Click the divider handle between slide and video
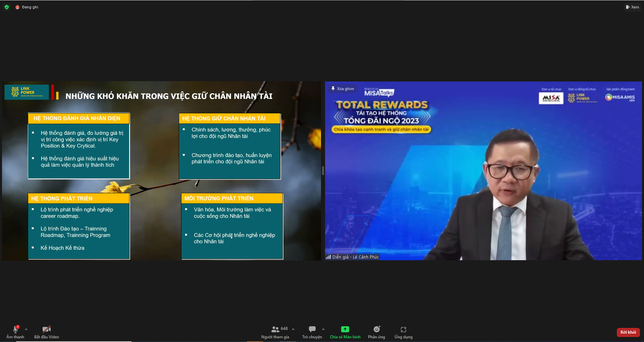Image resolution: width=644 pixels, height=342 pixels. tap(323, 170)
